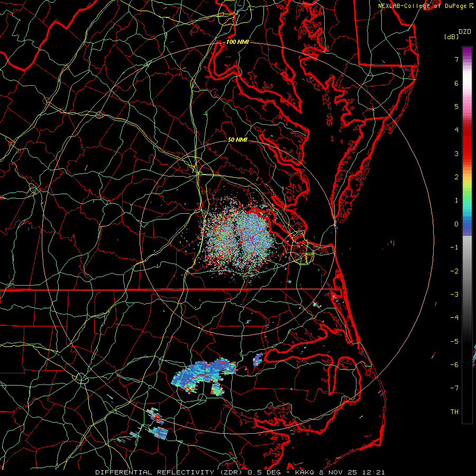Click the 4 value on the scale
The height and width of the screenshot is (476, 476).
pyautogui.click(x=456, y=130)
